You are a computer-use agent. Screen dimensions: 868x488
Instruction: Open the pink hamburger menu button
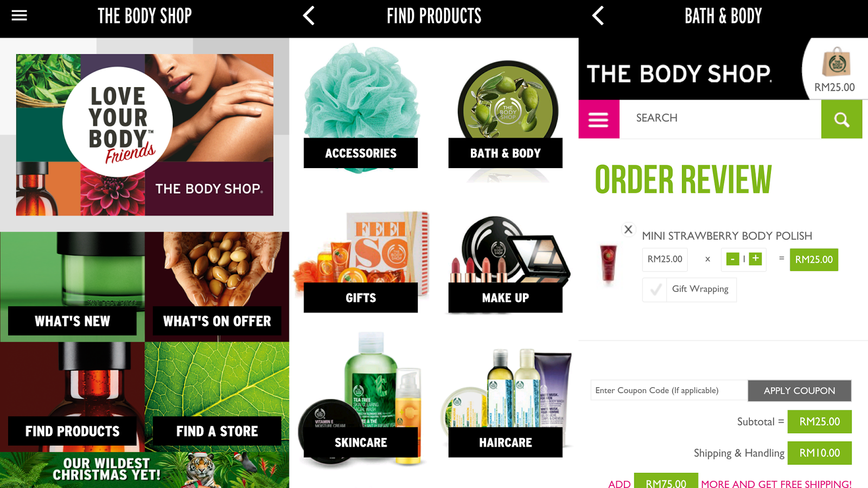[599, 119]
